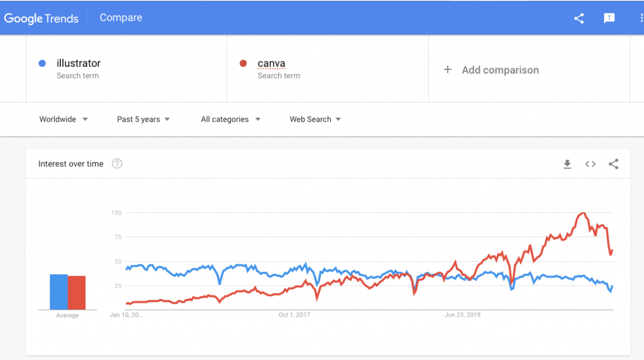Image resolution: width=644 pixels, height=360 pixels.
Task: Click the plus icon to add comparison
Action: (448, 69)
